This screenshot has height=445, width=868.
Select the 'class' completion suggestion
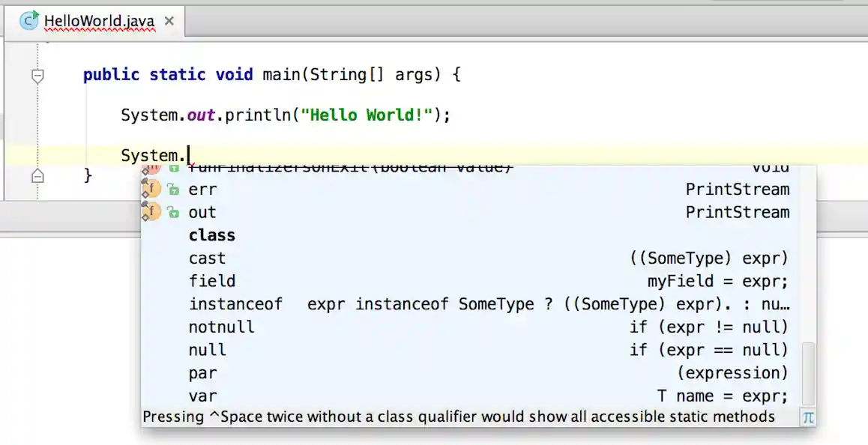click(x=212, y=235)
